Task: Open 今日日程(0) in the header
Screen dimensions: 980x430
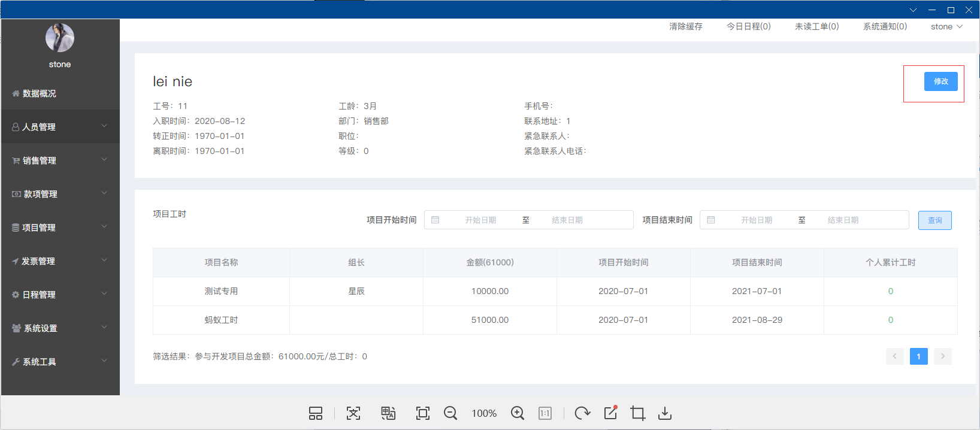Action: point(749,26)
